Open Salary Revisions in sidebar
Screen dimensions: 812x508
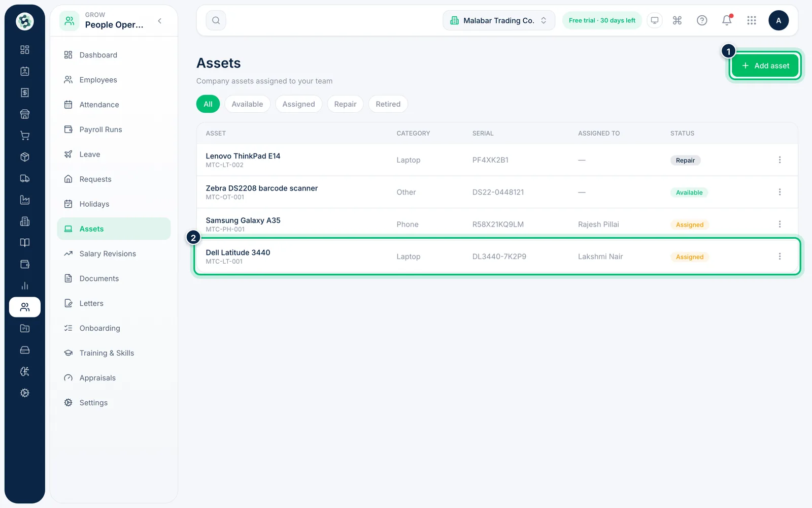pos(114,253)
